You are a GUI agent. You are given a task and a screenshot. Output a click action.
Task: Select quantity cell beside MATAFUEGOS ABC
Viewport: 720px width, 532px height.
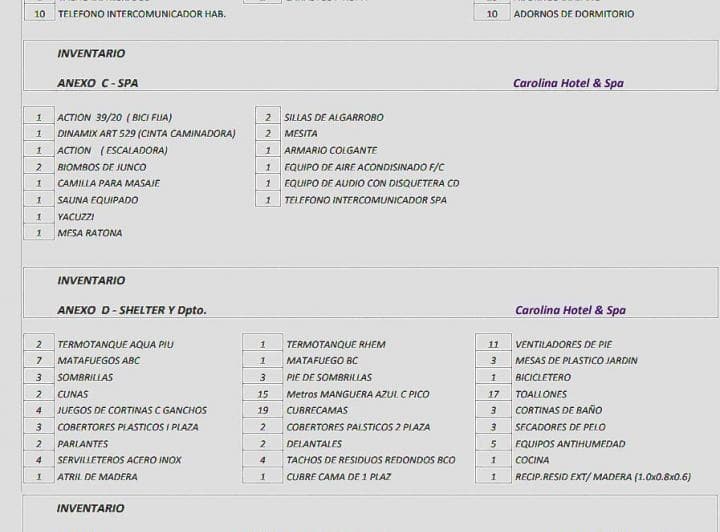click(x=38, y=360)
